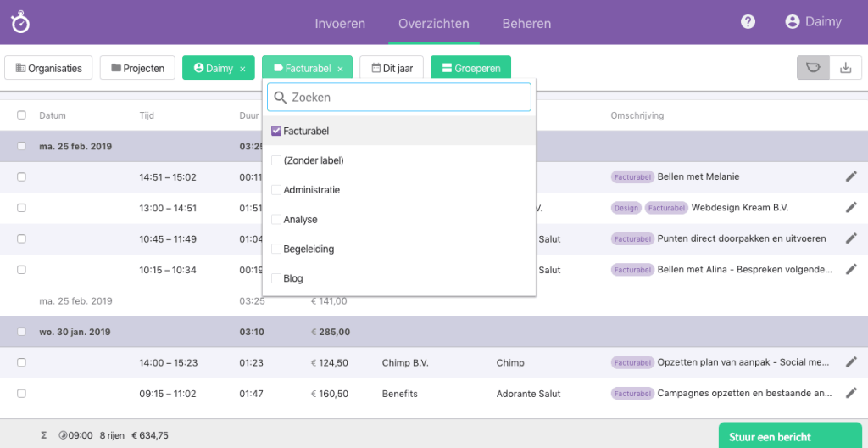The width and height of the screenshot is (868, 448).
Task: Click the download export icon
Action: tap(845, 68)
